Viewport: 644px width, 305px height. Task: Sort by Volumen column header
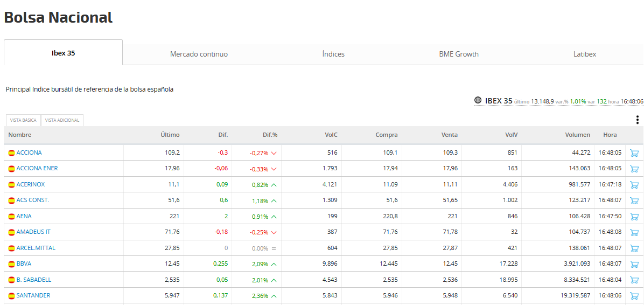pos(577,135)
